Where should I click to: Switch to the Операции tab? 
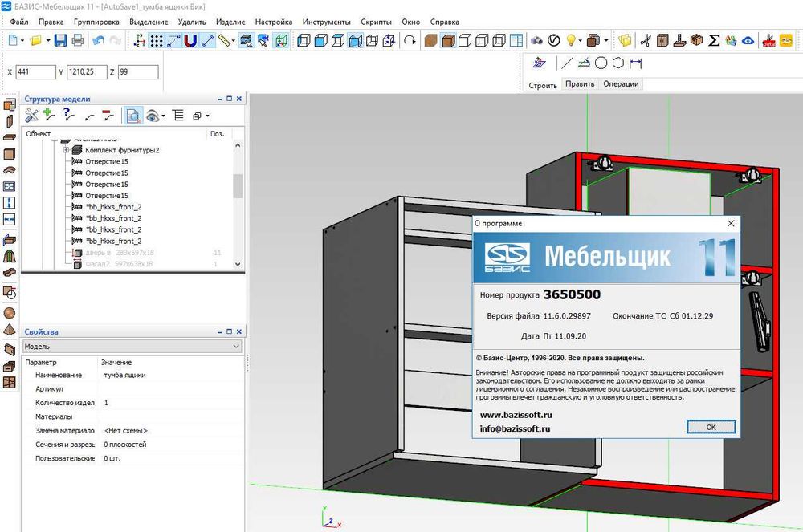pyautogui.click(x=621, y=84)
